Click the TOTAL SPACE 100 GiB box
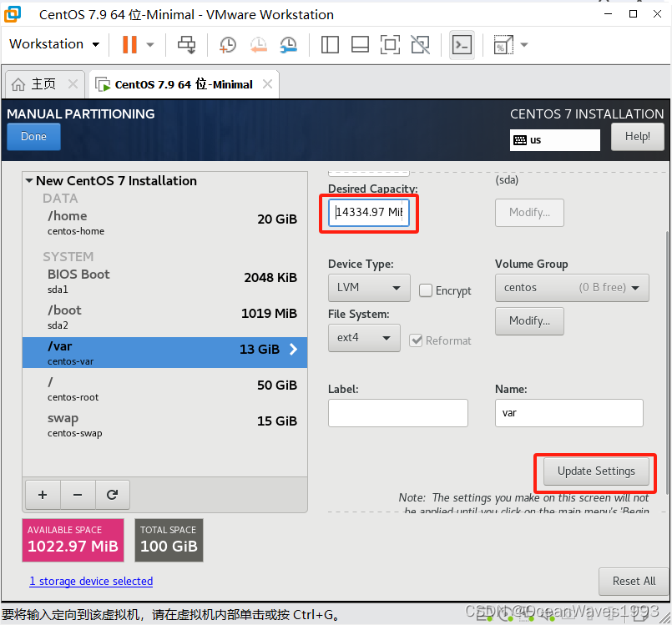Viewport: 672px width, 625px height. pos(169,540)
